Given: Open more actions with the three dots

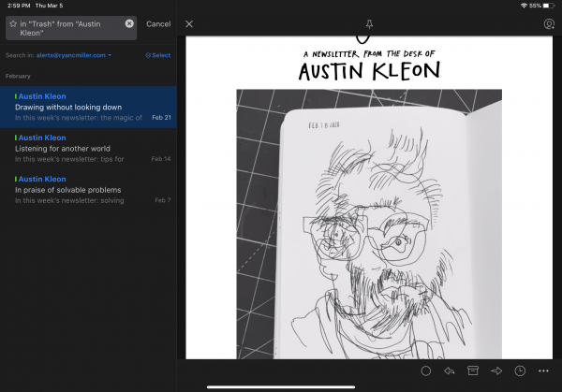Looking at the screenshot, I should tap(544, 371).
